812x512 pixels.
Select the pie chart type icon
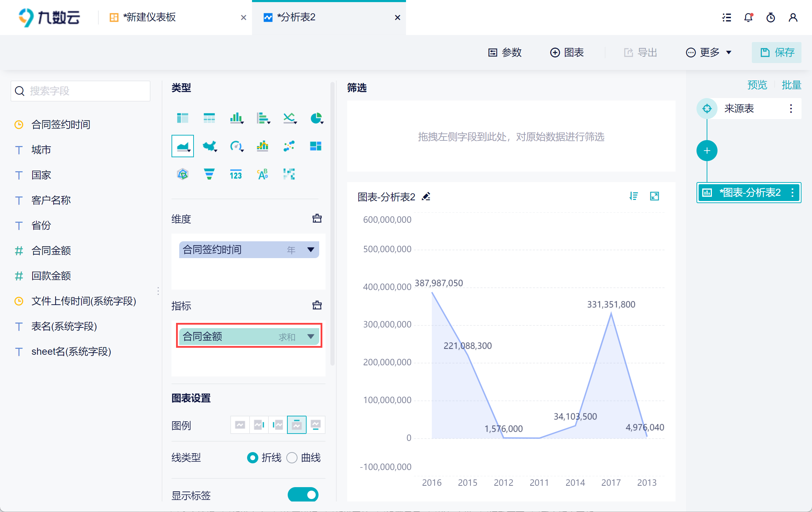tap(316, 118)
